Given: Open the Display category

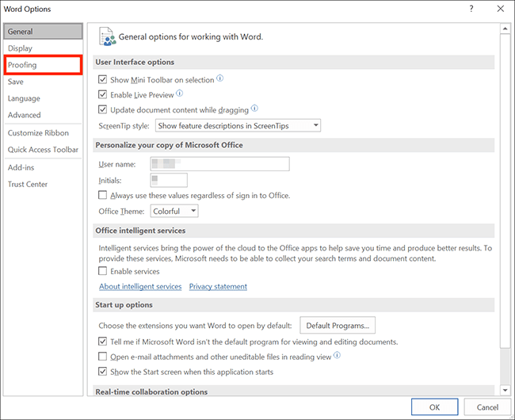Looking at the screenshot, I should coord(43,48).
